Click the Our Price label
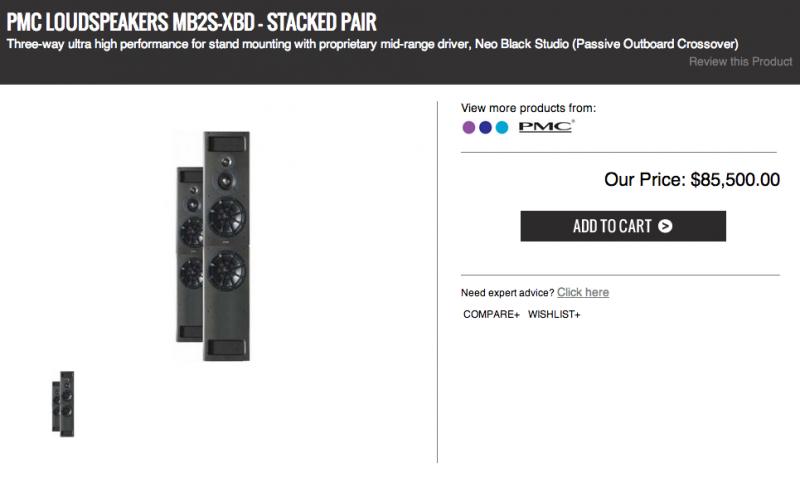Viewport: 800px width, 478px height. point(645,180)
